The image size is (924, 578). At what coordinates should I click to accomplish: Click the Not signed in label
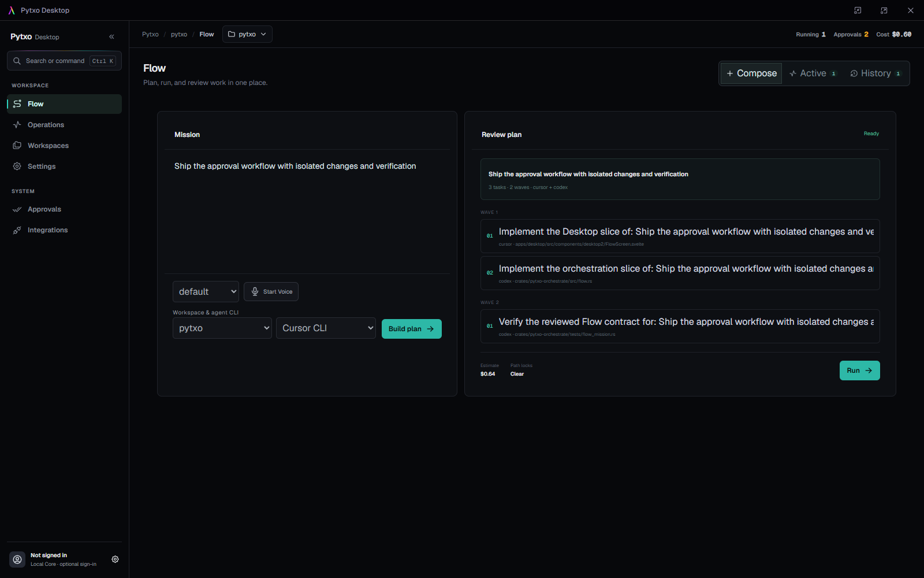coord(49,555)
